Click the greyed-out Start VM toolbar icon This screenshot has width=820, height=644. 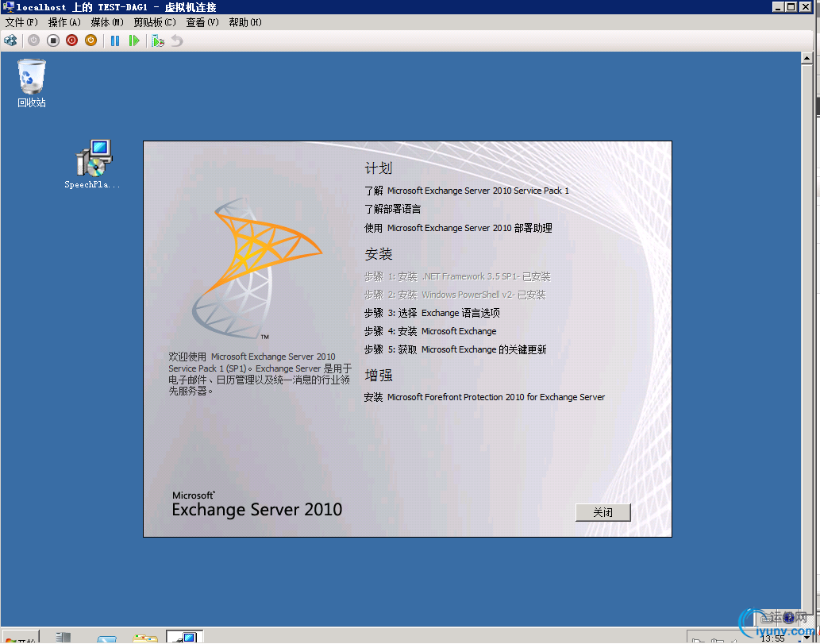(33, 40)
